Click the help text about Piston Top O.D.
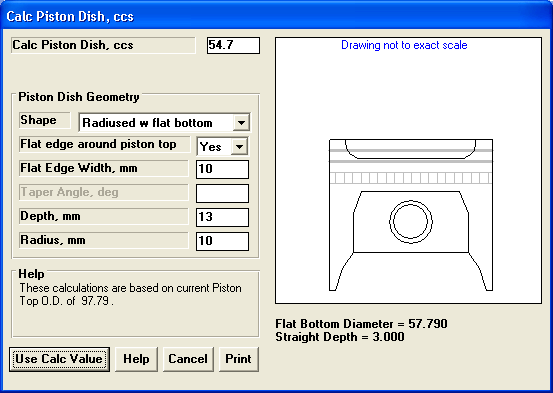Viewport: 553px width, 393px height. [130, 294]
